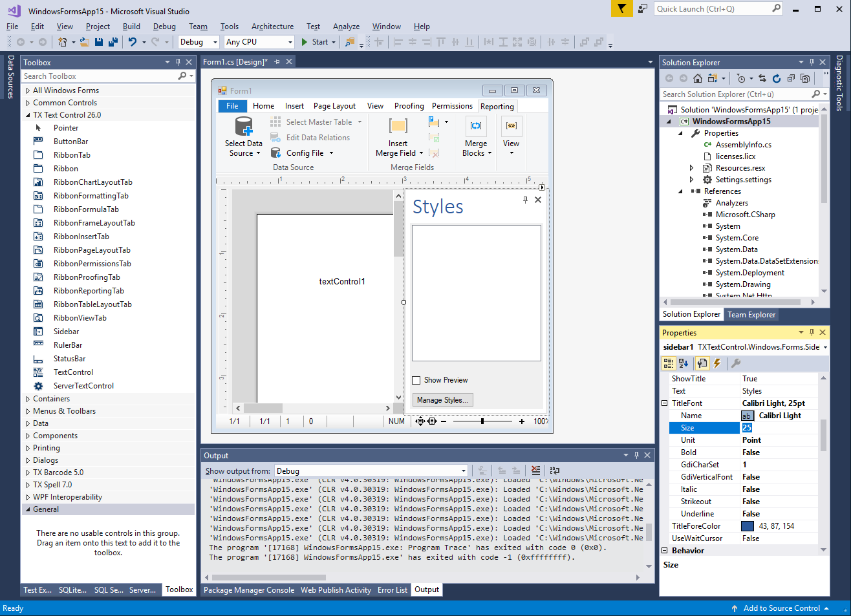The image size is (851, 616).
Task: Open the Merge Blocks ribbon icon
Action: click(476, 125)
